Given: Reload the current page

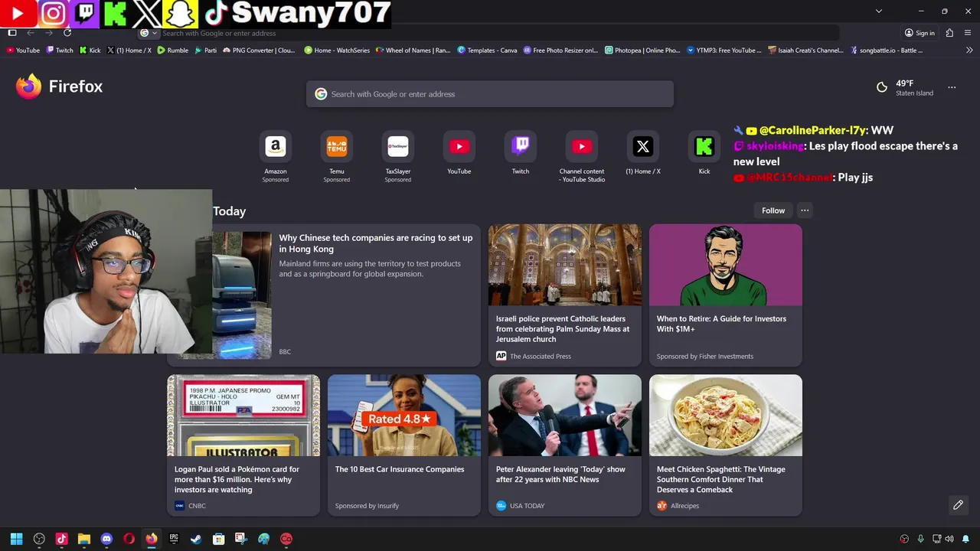Looking at the screenshot, I should [67, 33].
